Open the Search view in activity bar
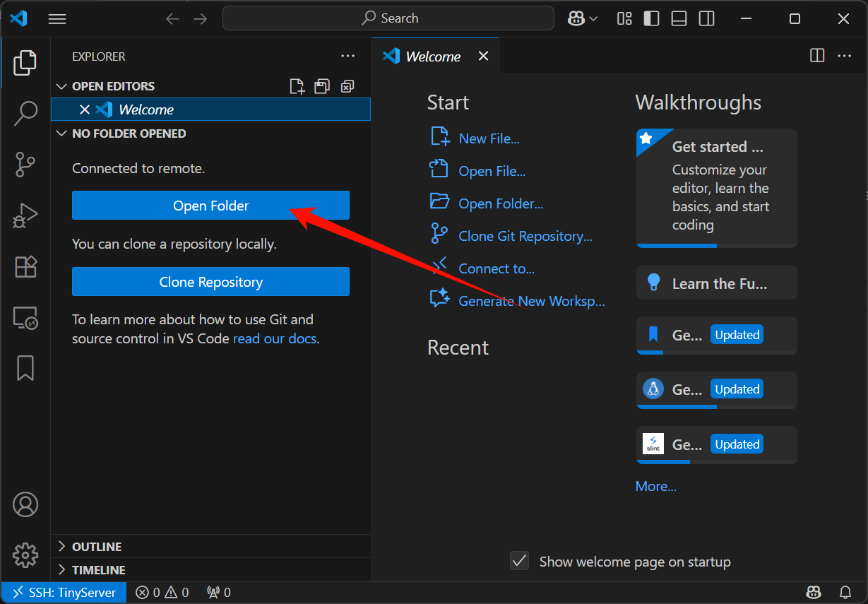 pos(25,113)
